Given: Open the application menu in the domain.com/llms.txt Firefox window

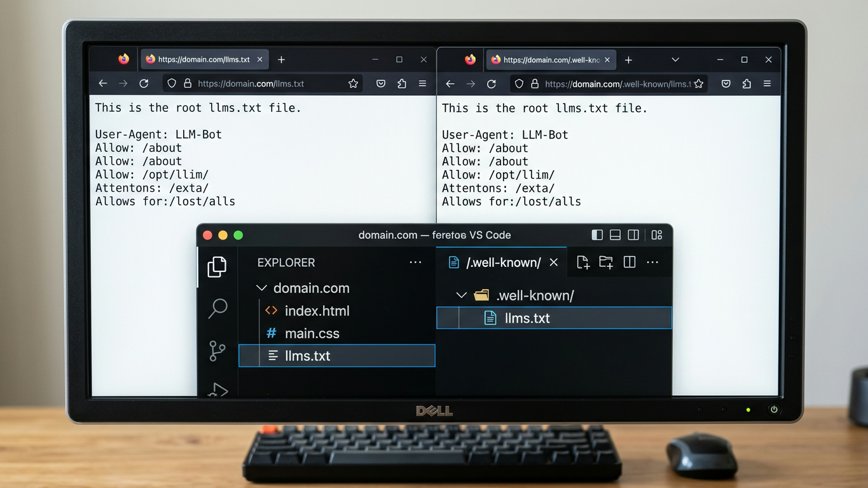Looking at the screenshot, I should (422, 83).
